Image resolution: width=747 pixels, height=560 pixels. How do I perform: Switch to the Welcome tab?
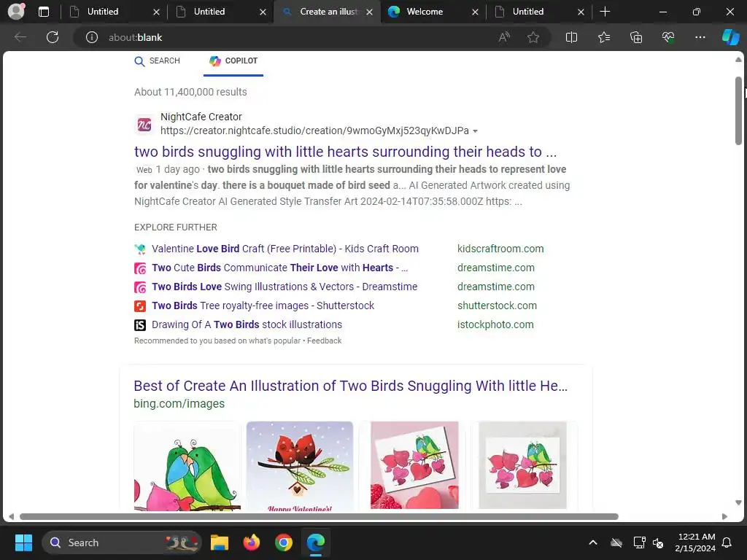[424, 12]
